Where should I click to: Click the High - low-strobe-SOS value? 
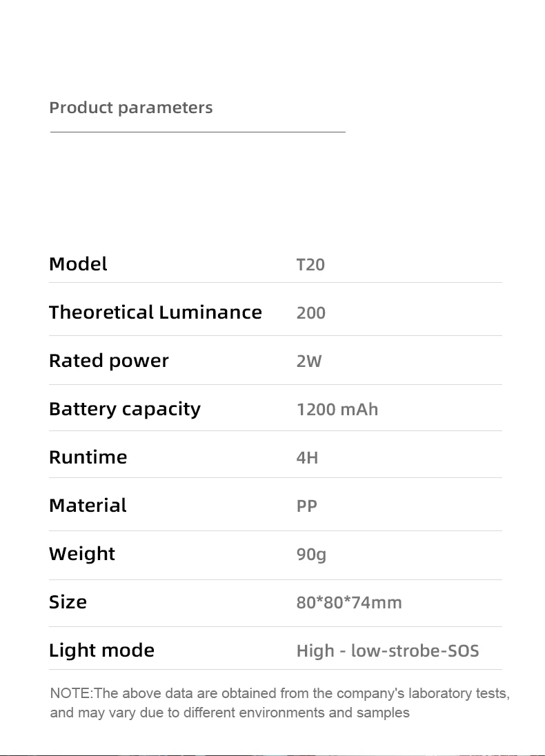point(388,650)
